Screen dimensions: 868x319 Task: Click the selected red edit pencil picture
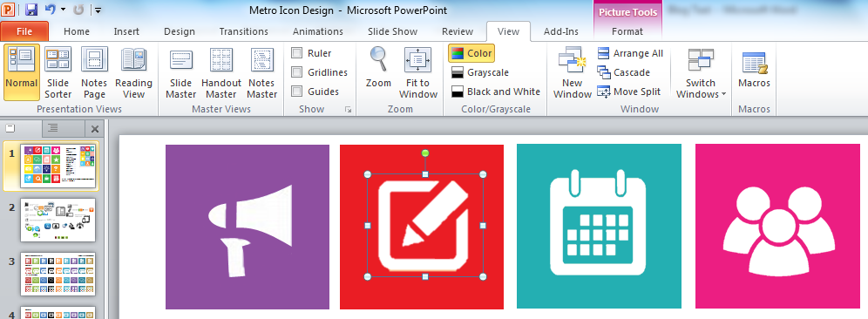tap(424, 226)
